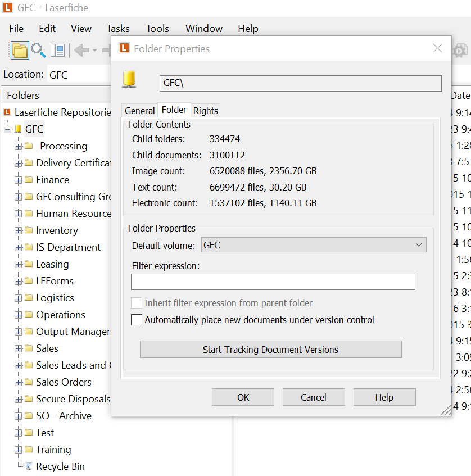This screenshot has width=471, height=476.
Task: Switch to the General tab
Action: (x=140, y=111)
